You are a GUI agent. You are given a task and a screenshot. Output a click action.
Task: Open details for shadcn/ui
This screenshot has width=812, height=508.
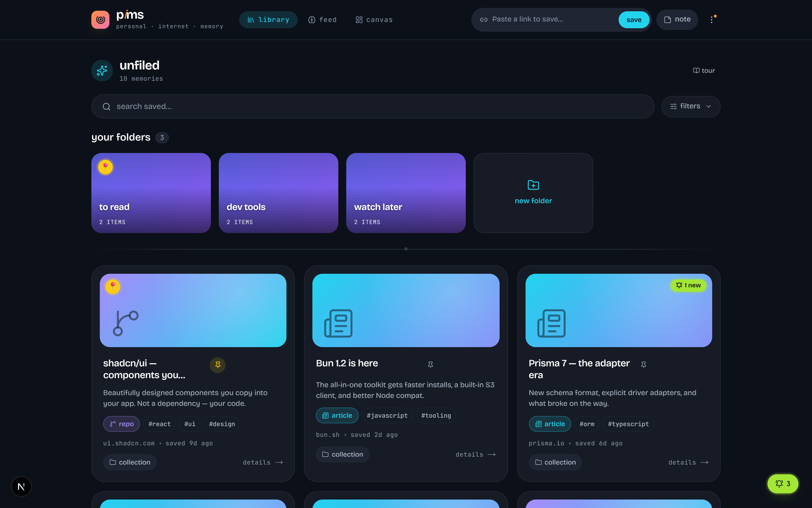click(x=263, y=463)
